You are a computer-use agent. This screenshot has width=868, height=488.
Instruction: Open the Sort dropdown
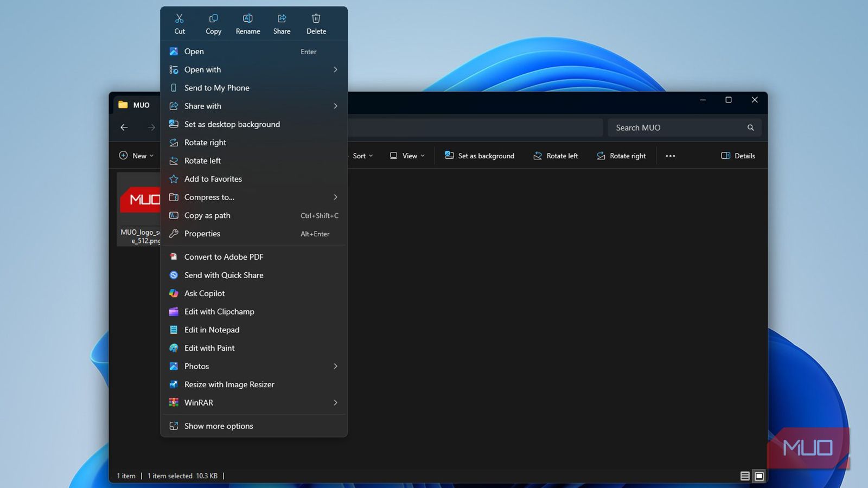coord(362,156)
